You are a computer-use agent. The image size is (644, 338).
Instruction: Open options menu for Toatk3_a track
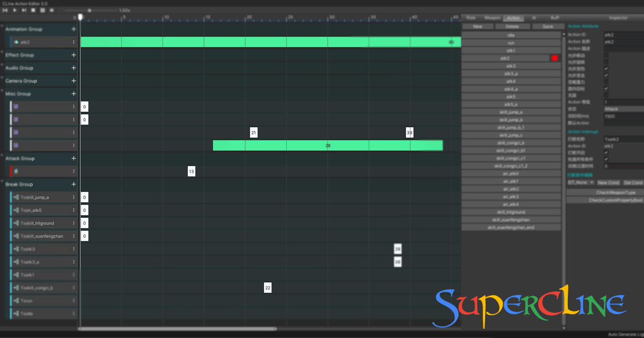pyautogui.click(x=74, y=262)
